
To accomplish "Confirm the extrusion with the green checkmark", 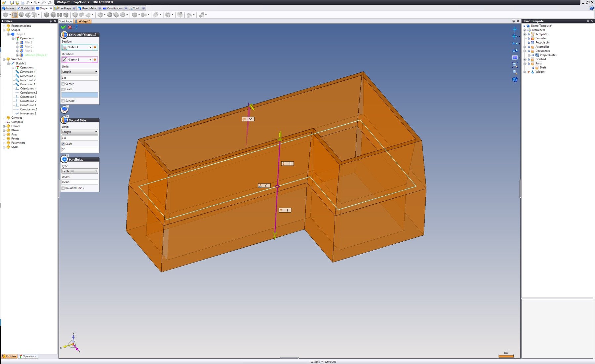I will tap(63, 27).
